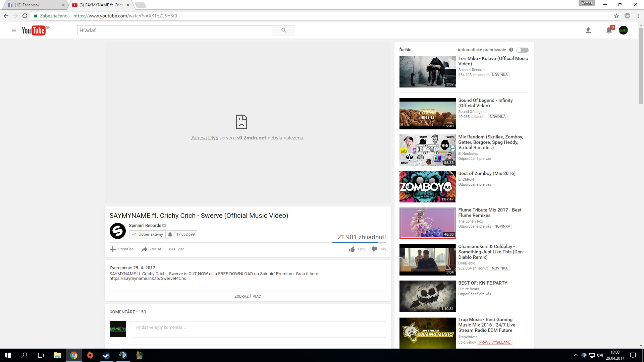Open Sound Of Legend - Infinity title
The height and width of the screenshot is (362, 644).
(x=485, y=103)
